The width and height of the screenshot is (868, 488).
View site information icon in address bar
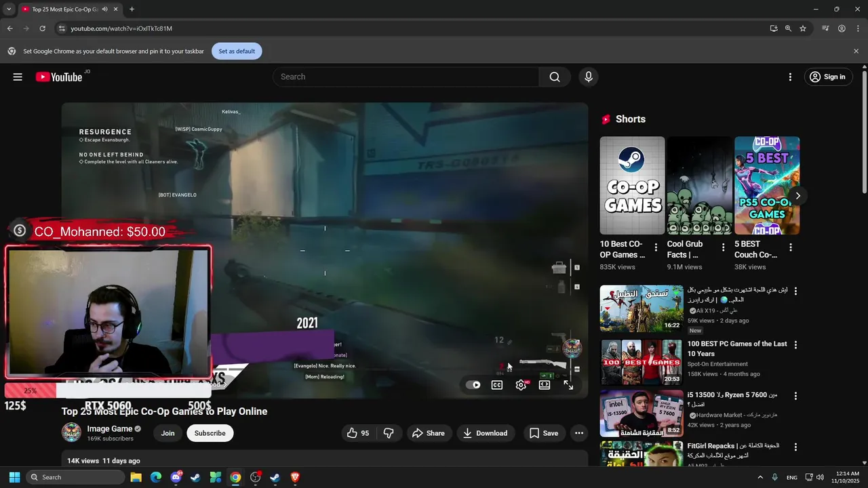point(61,28)
